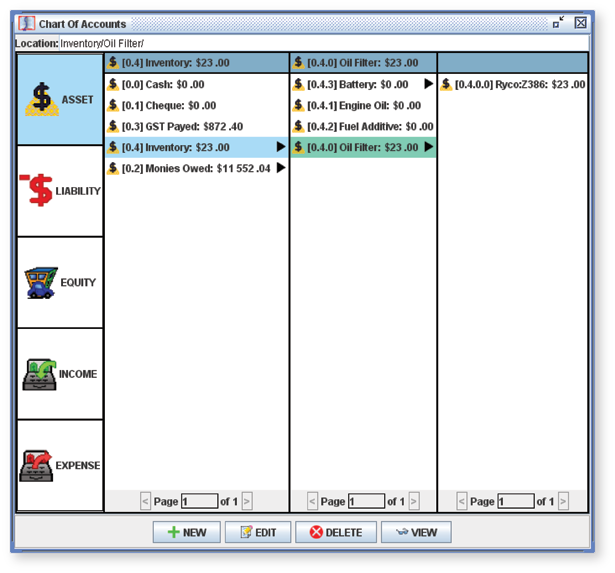Go to previous page in Ryco column

click(x=462, y=501)
